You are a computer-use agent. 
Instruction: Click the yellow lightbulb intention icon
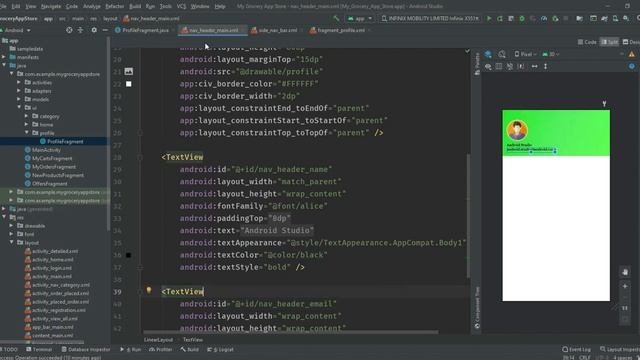149,290
